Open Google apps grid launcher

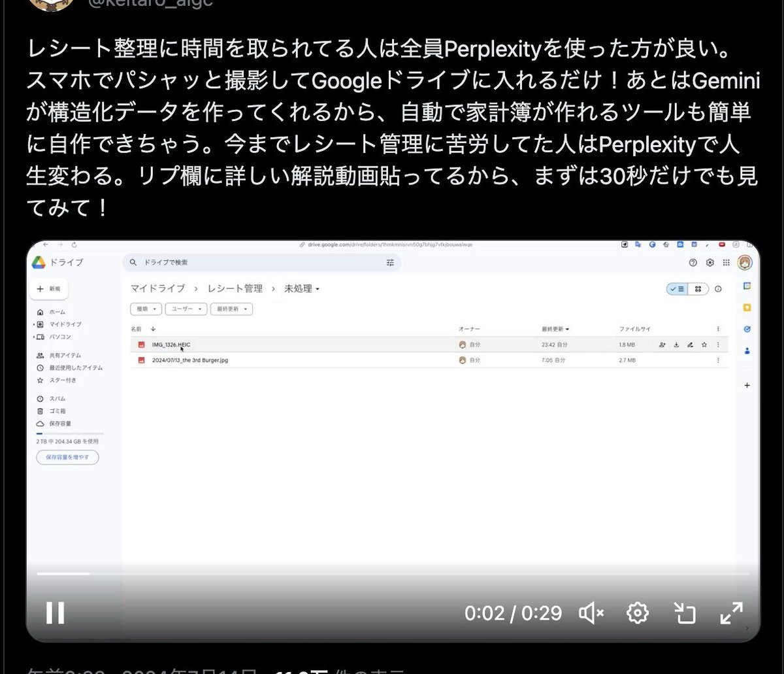pyautogui.click(x=727, y=262)
